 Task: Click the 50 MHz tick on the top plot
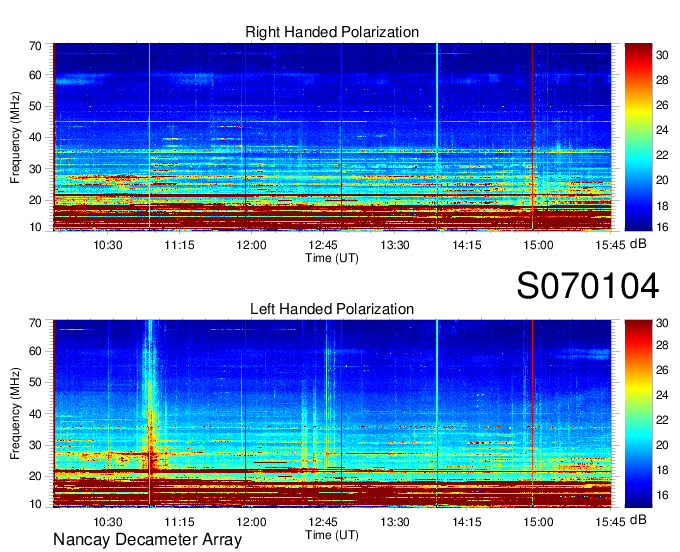[35, 106]
